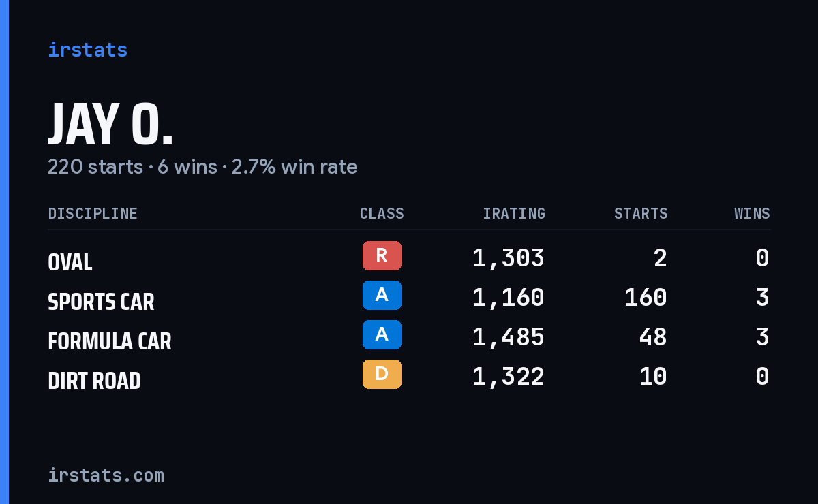Sort by the CLASS column header
Image resolution: width=818 pixels, height=504 pixels.
coord(382,213)
